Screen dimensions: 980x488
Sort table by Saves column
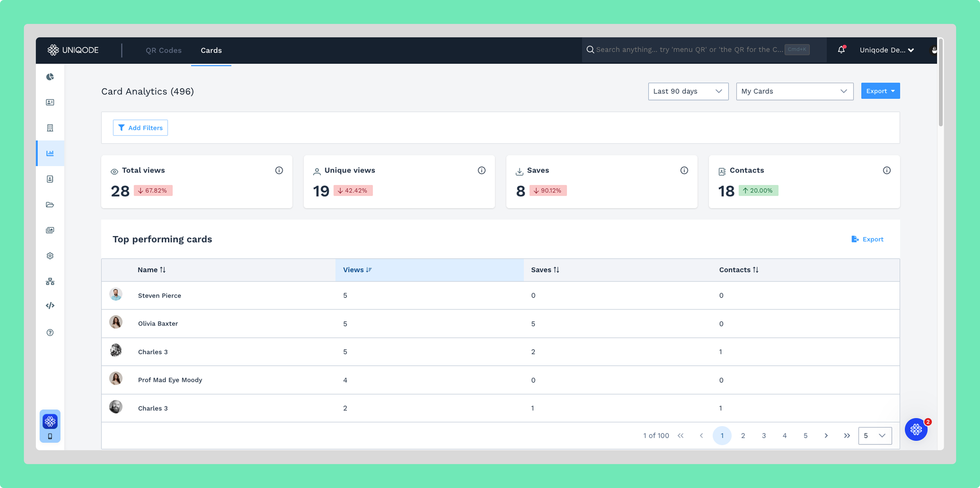click(x=545, y=270)
